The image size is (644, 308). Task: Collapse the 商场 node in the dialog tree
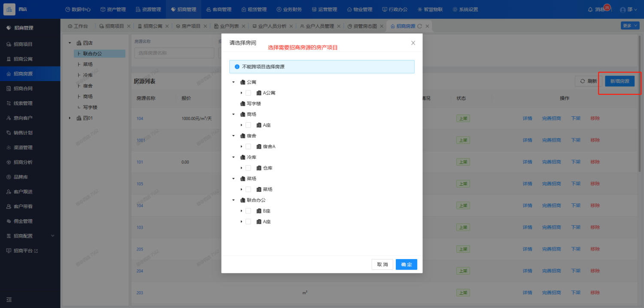coord(234,115)
